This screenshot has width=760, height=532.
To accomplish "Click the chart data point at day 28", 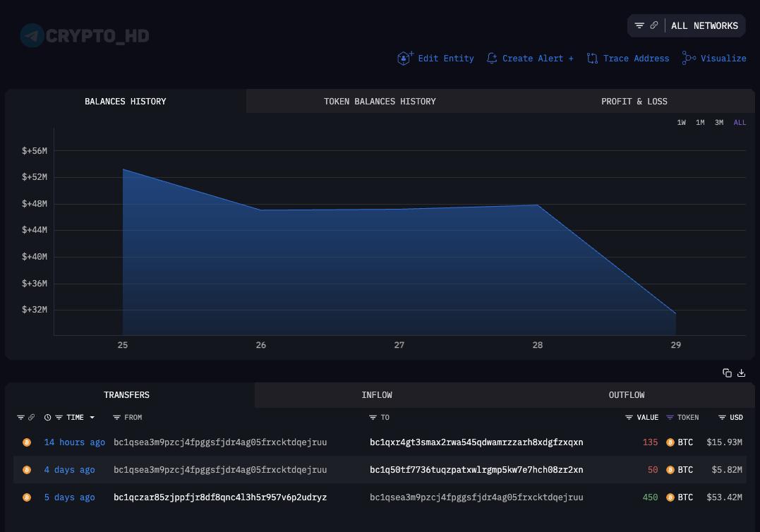I will [x=538, y=205].
